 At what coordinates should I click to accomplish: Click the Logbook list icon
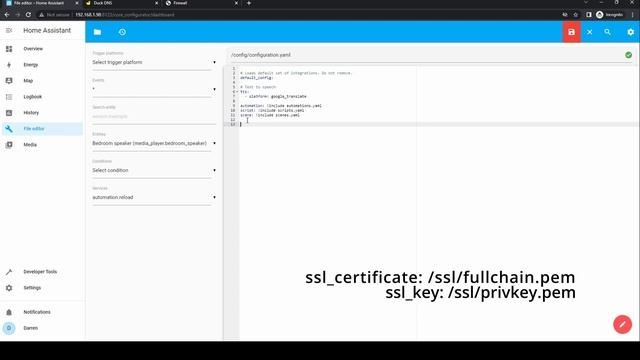pyautogui.click(x=9, y=97)
